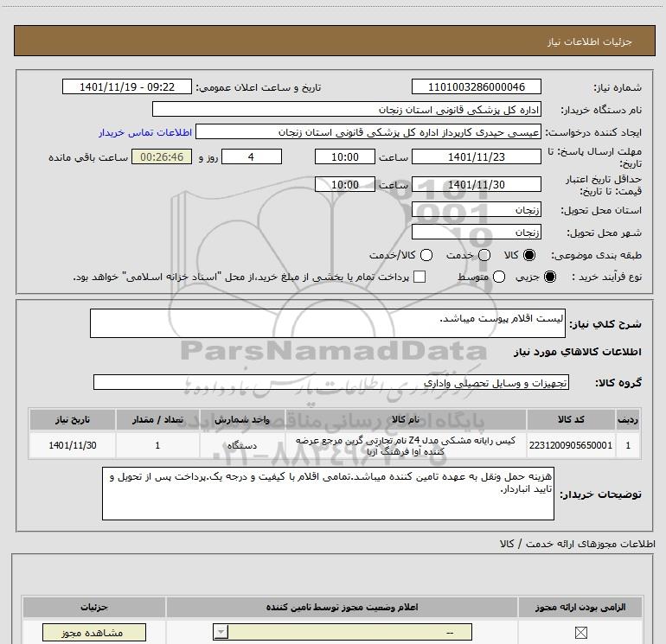666x644 pixels.
Task: Click the اطلاعات مجوزهای ارائه خدمت heading
Action: click(577, 544)
